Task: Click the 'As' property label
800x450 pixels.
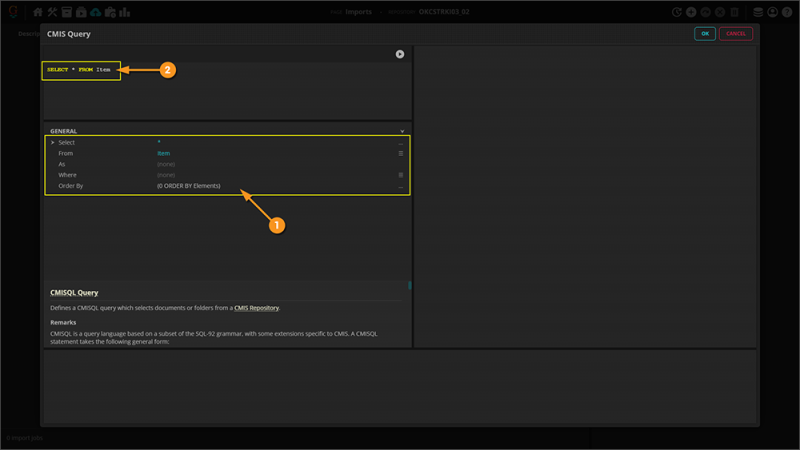Action: coord(62,164)
